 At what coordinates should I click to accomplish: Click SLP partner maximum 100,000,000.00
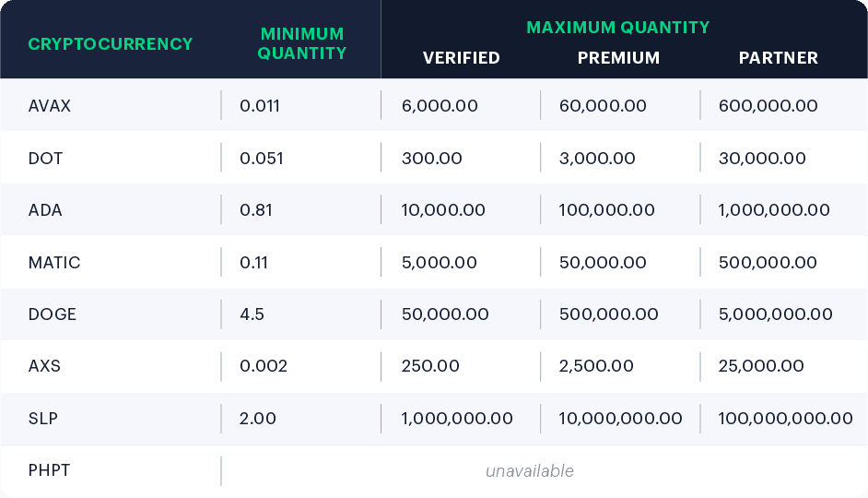click(785, 419)
